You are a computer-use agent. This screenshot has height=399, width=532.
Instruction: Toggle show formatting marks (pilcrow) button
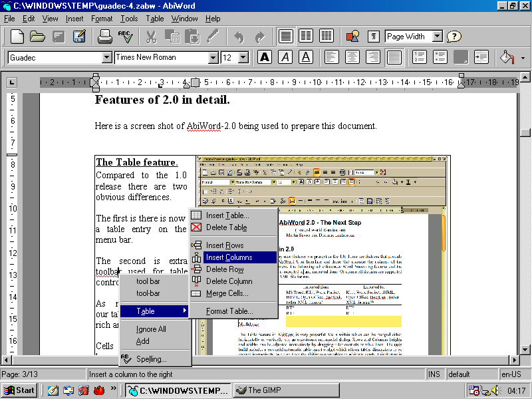[x=374, y=37]
